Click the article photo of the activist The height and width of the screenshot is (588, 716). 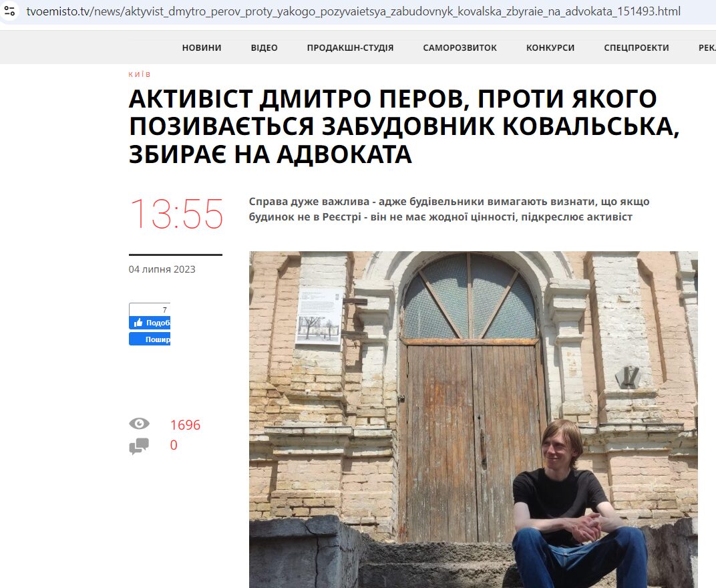click(473, 420)
